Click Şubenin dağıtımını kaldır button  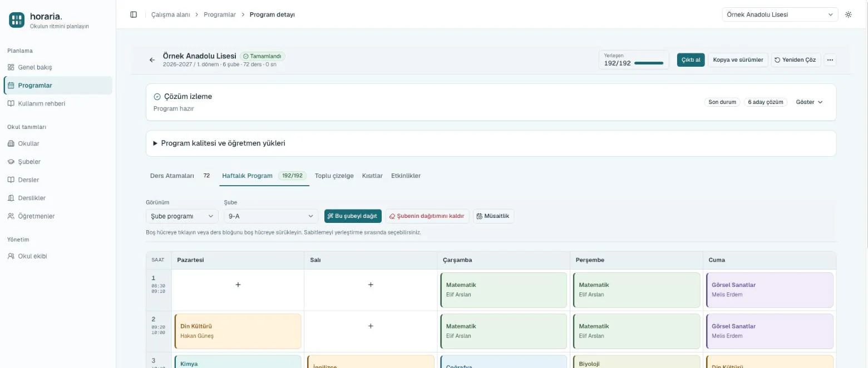coord(427,216)
